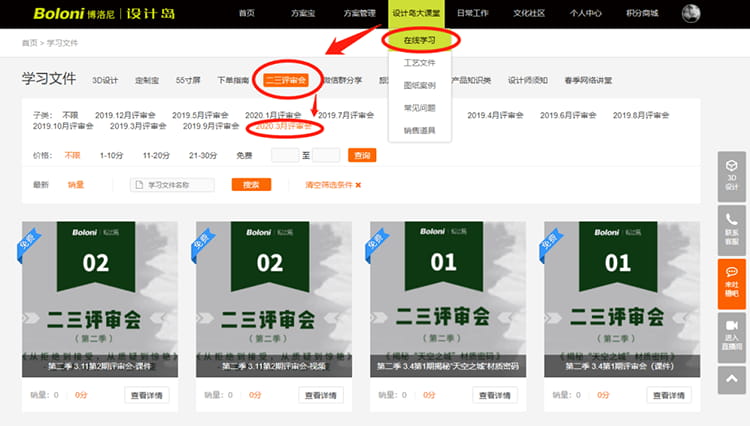Filter by 2019.10月评审会 subcategory
The width and height of the screenshot is (750, 426).
(x=63, y=126)
